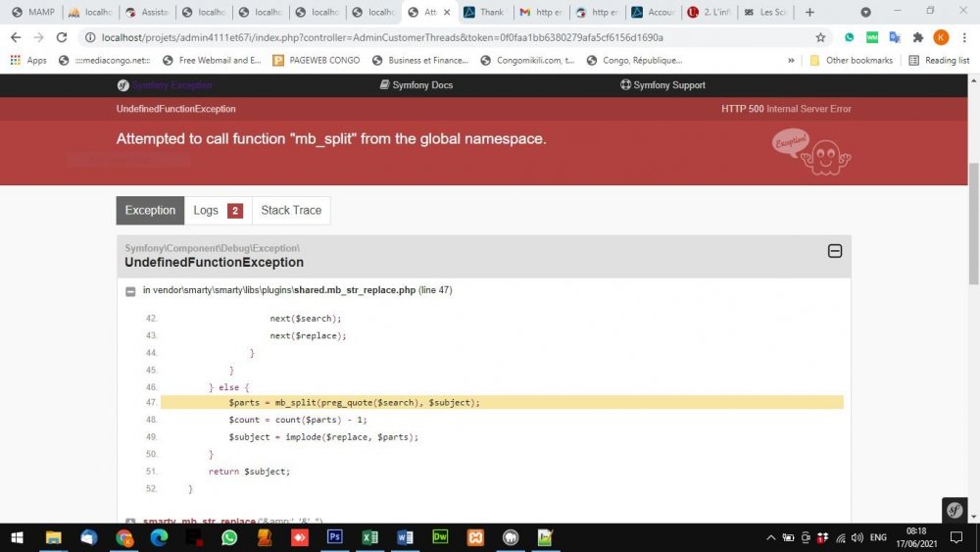The height and width of the screenshot is (552, 980).
Task: Open the Congo, République bookmark
Action: tap(634, 60)
